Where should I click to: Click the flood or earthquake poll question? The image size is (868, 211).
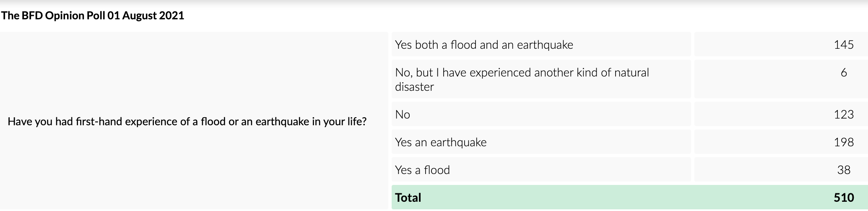187,122
